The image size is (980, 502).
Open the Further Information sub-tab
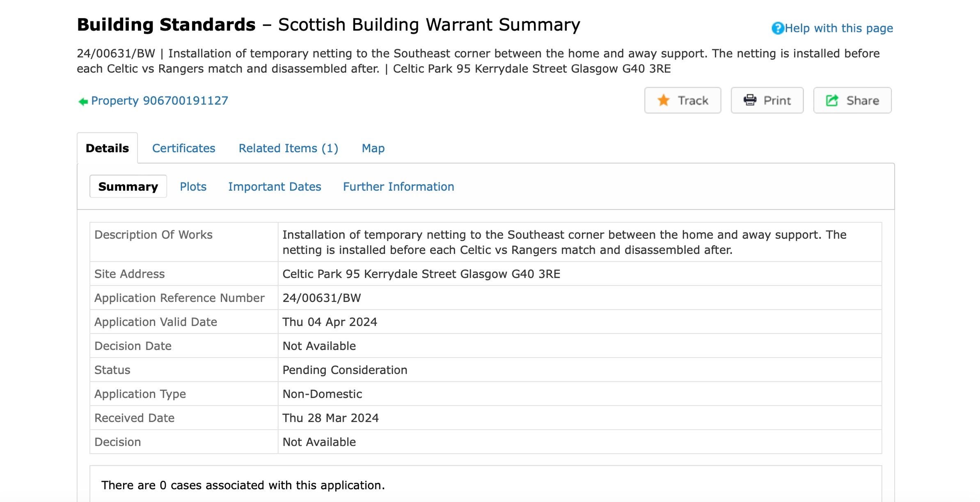(x=398, y=187)
